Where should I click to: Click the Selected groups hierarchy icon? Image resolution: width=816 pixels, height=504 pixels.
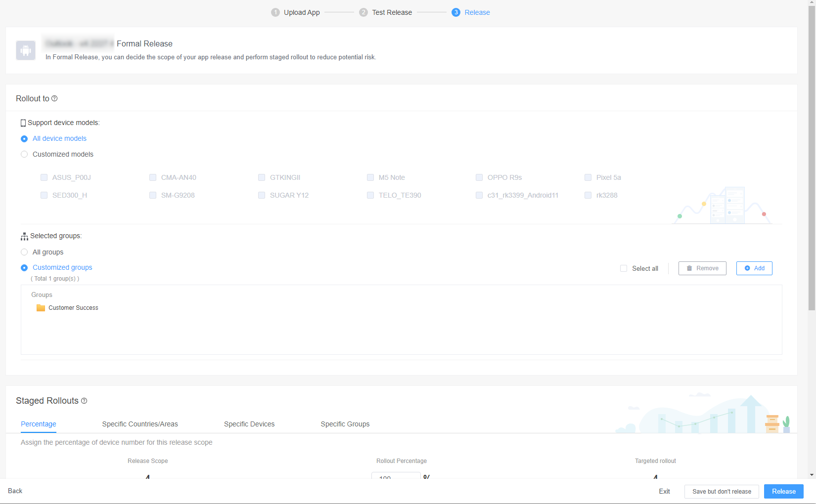point(24,236)
